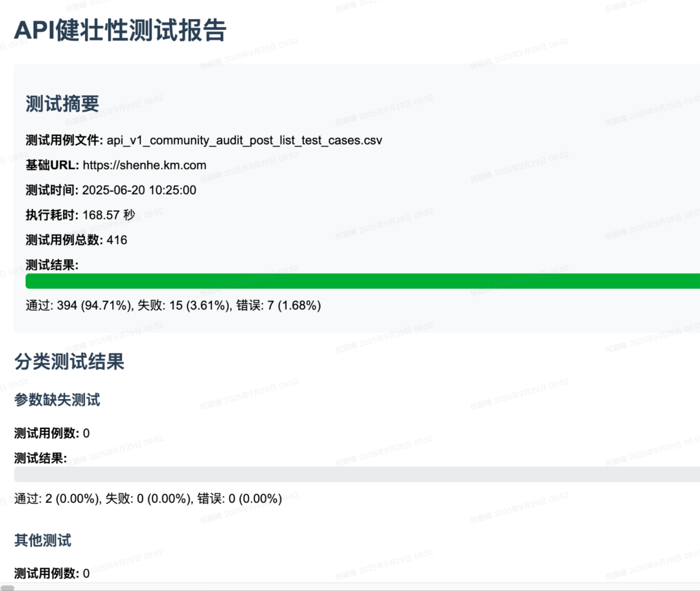Viewport: 700px width, 591px height.
Task: Click the 其他测试 subsection heading
Action: 42,540
